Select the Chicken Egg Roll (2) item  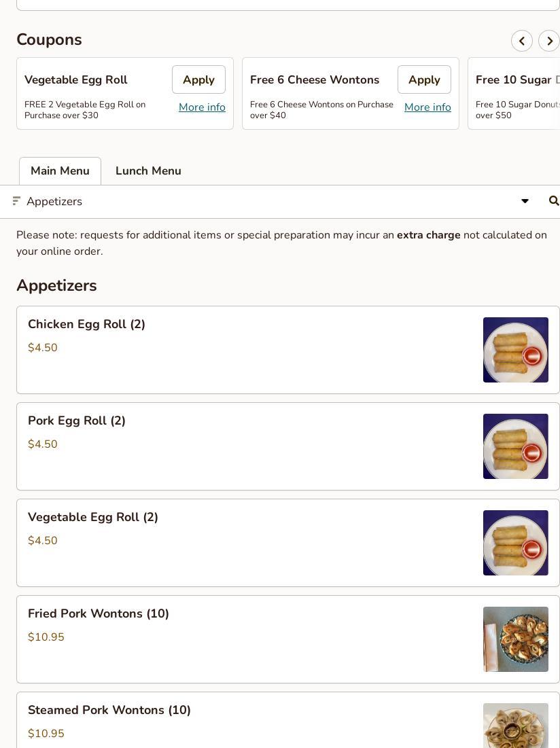coord(287,350)
